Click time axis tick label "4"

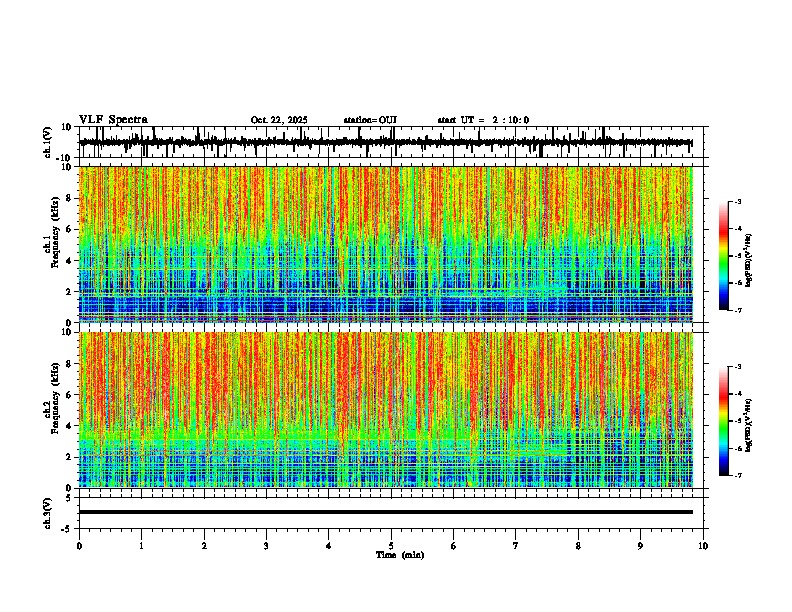(329, 546)
